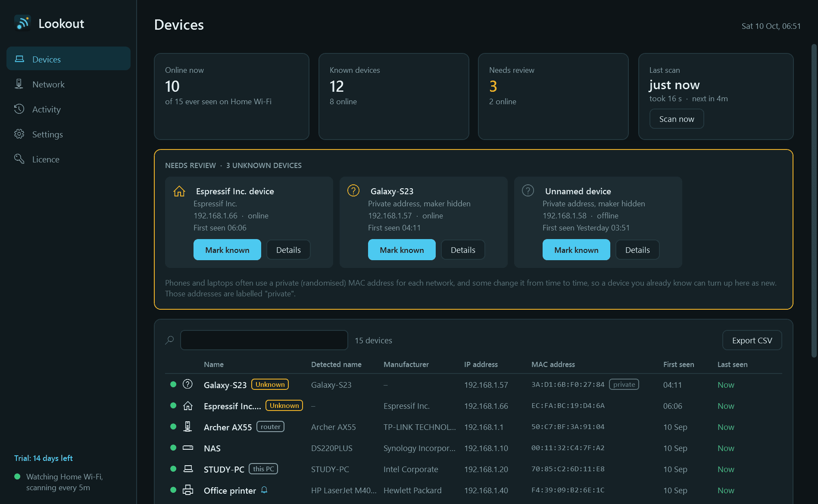Click the printer icon in Office printer row
The width and height of the screenshot is (818, 504).
188,490
